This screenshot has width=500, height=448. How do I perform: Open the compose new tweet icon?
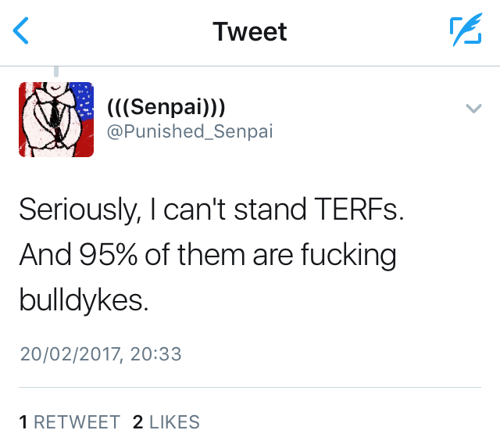[x=466, y=31]
